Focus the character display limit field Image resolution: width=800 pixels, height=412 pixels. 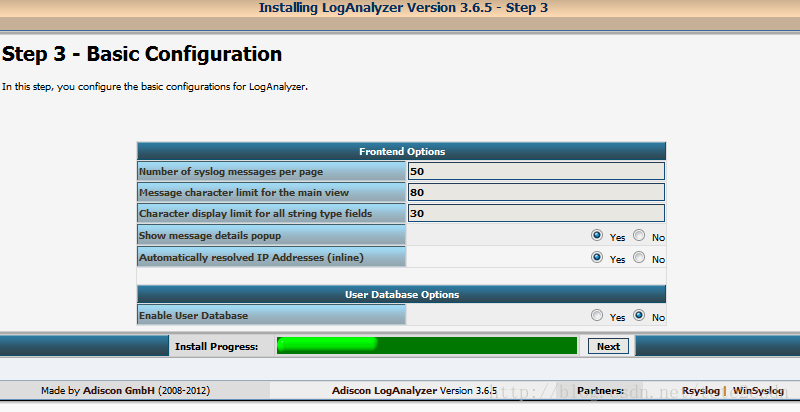coord(536,213)
